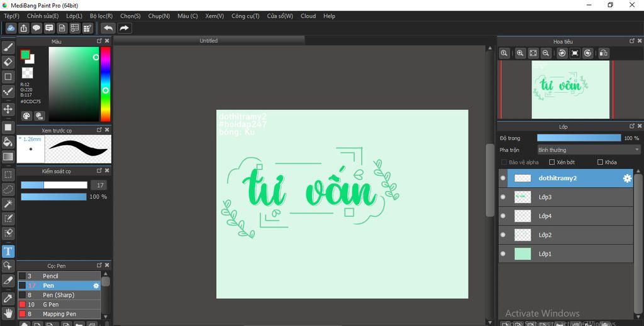Open the Công cụ(T) menu

[245, 16]
